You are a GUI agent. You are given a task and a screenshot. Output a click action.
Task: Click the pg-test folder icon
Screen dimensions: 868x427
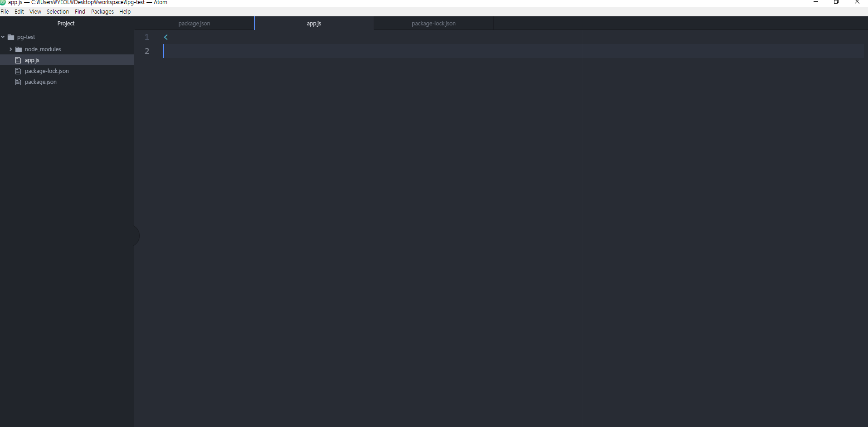[x=11, y=37]
